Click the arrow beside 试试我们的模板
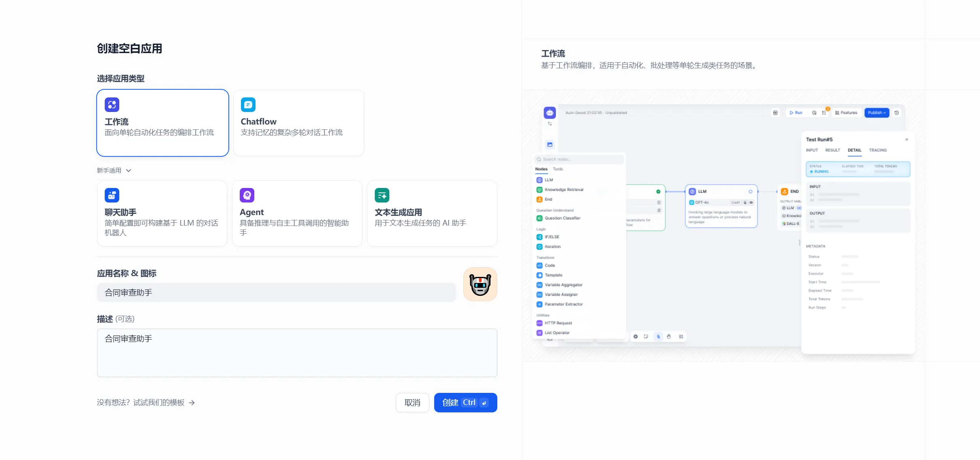This screenshot has height=460, width=980. point(192,403)
